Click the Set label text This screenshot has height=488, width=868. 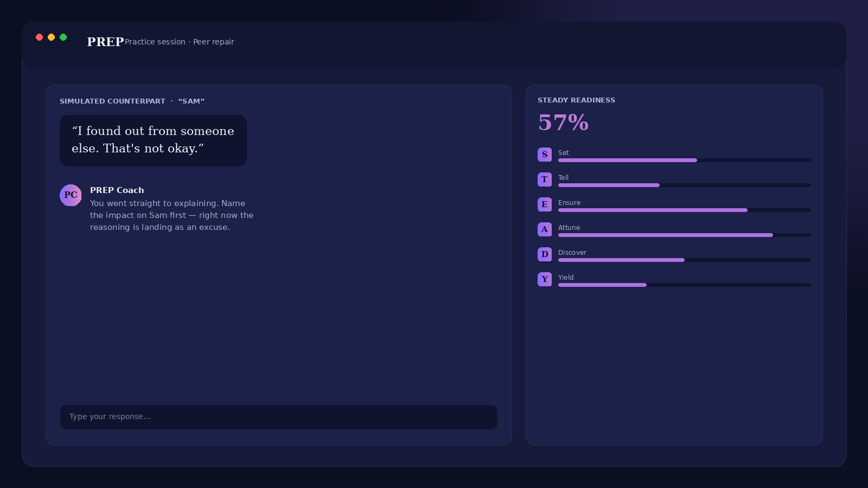click(563, 153)
